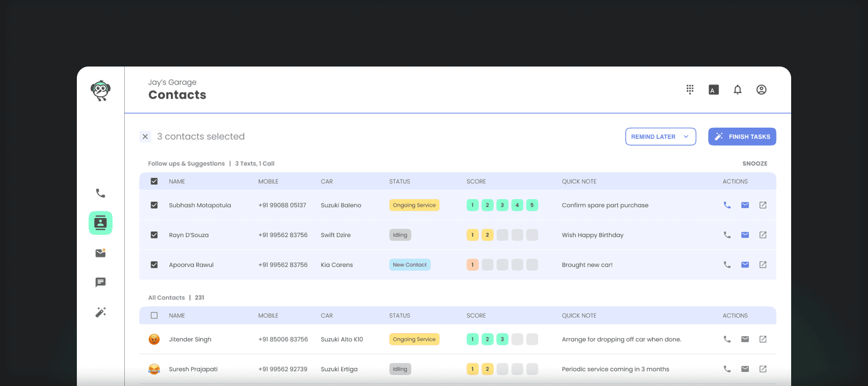Uncheck Apoorva Rawul's row checkbox
868x386 pixels.
154,265
